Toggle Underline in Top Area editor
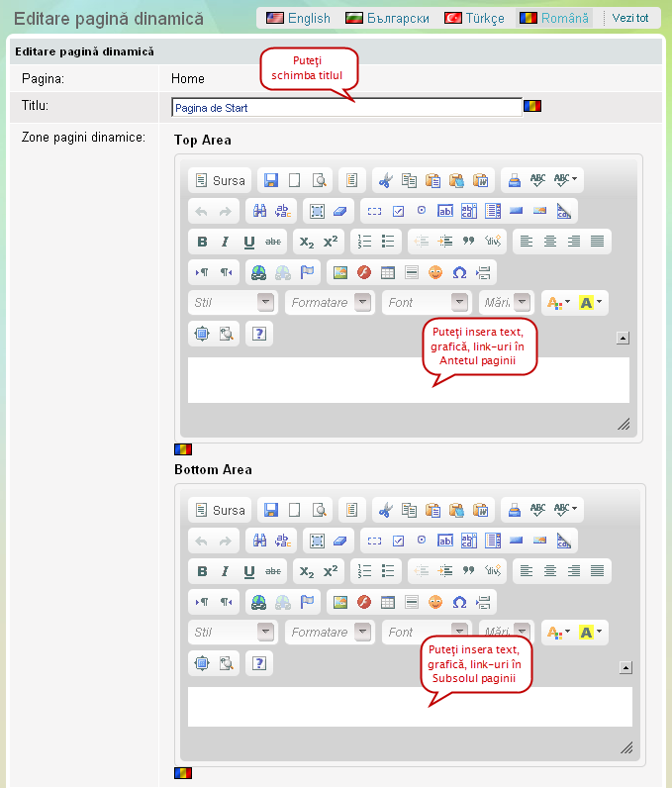 [249, 242]
